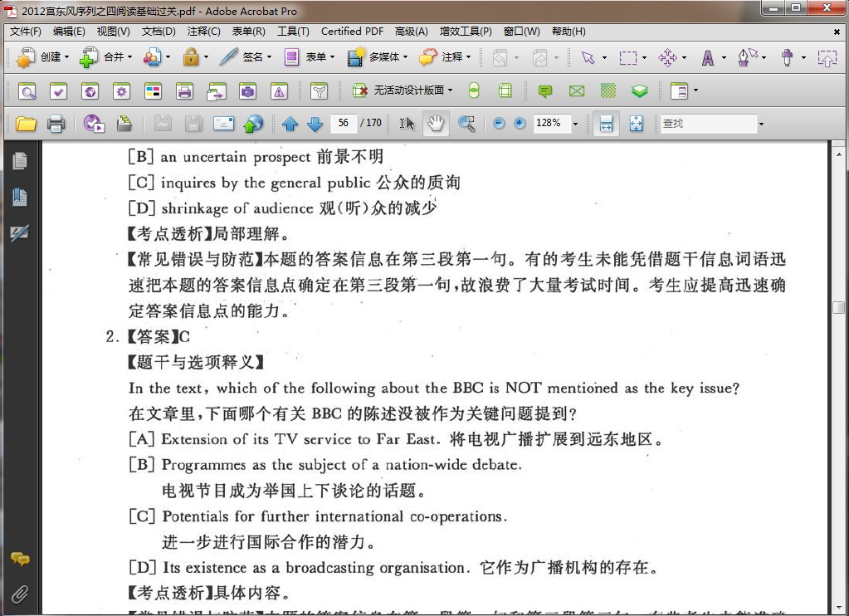This screenshot has width=849, height=616.
Task: Click the green stacked layers icon
Action: (x=640, y=91)
